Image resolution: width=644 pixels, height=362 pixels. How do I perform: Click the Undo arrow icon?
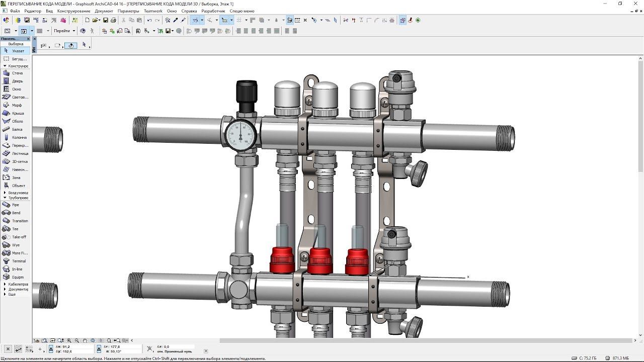[149, 20]
